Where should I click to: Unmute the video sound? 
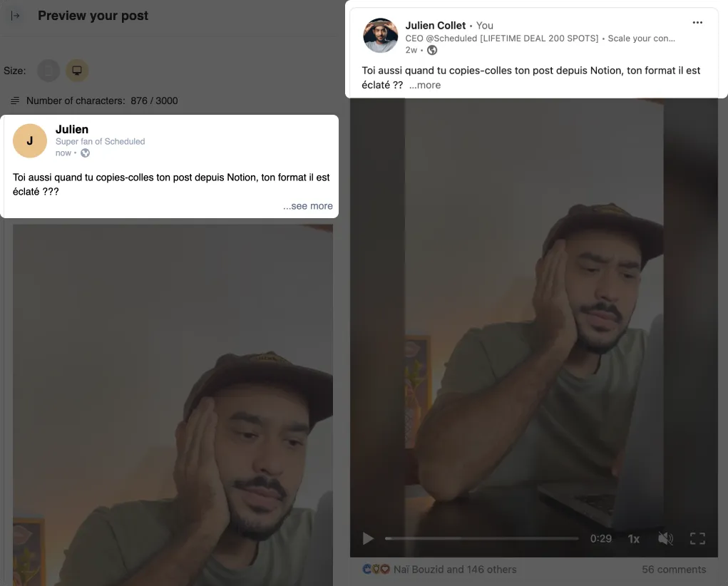[x=665, y=538]
